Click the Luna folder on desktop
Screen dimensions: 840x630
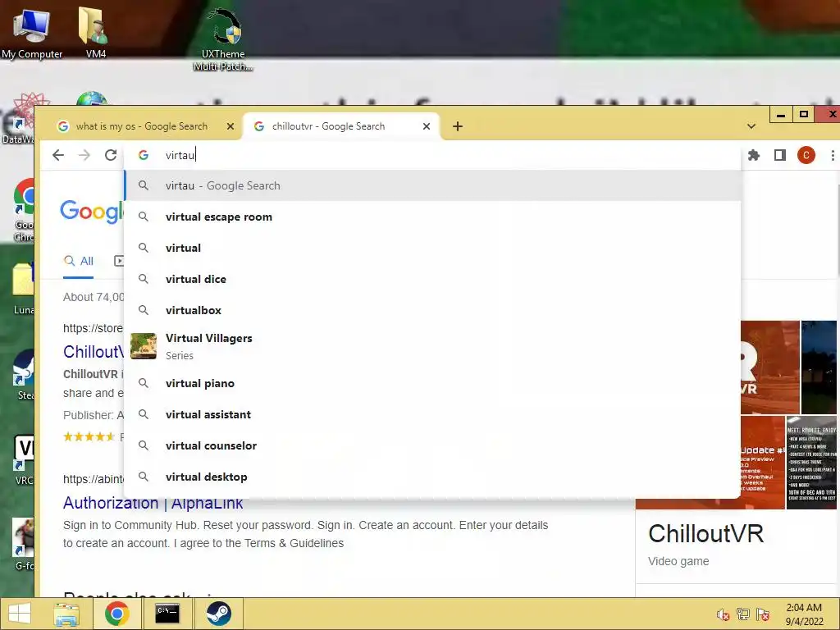click(23, 290)
